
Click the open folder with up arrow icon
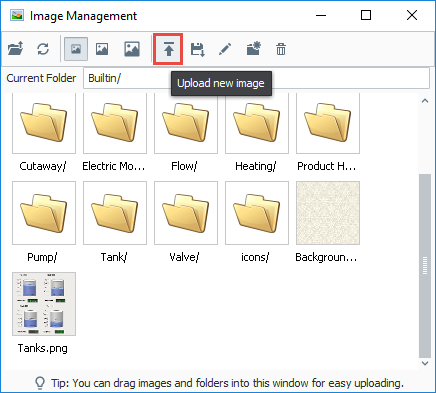point(15,49)
